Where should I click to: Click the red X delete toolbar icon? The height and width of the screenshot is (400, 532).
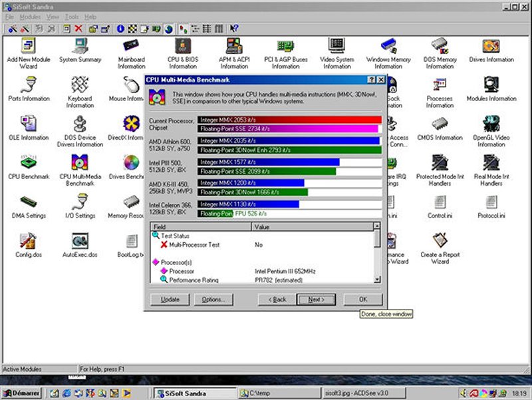[78, 29]
